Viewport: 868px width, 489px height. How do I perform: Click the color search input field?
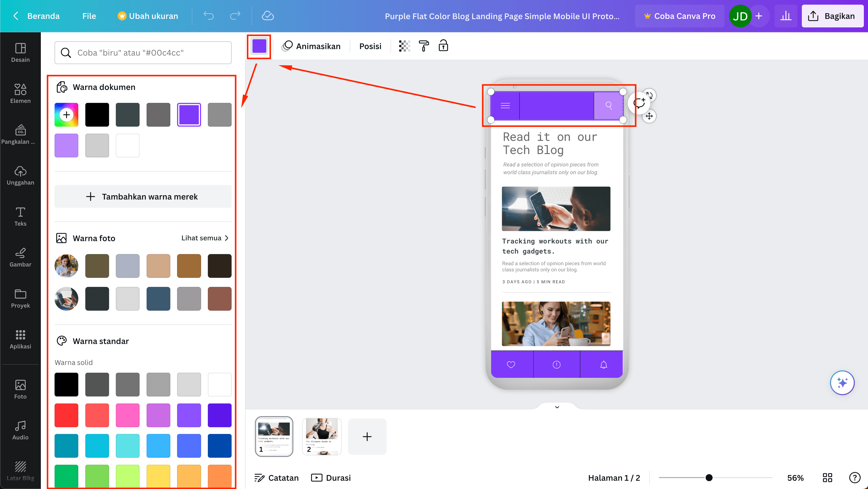143,52
